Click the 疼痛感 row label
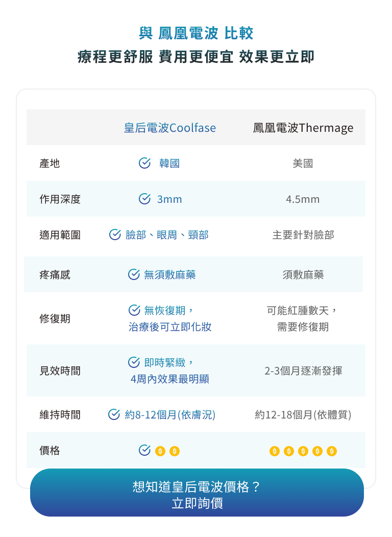Screen dimensions: 392x537 (x=55, y=275)
